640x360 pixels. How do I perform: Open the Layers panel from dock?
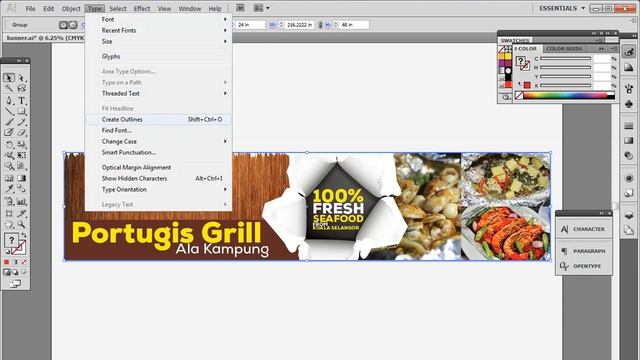click(x=629, y=216)
